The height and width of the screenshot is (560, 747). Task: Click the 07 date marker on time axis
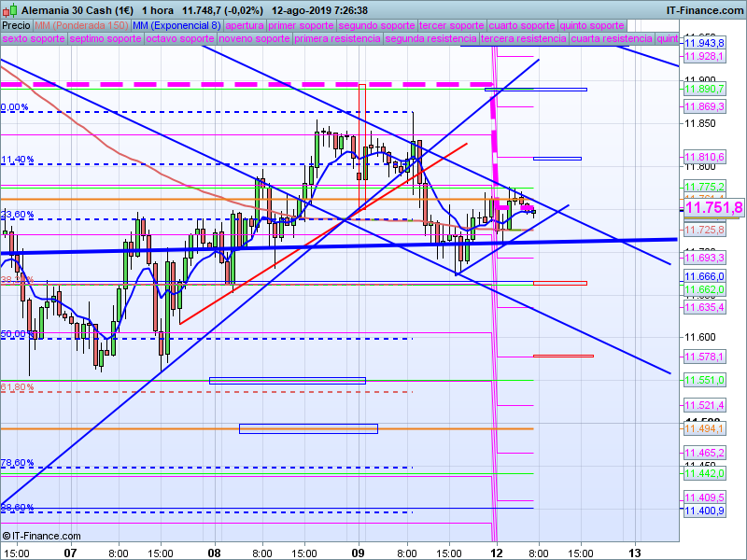point(71,553)
